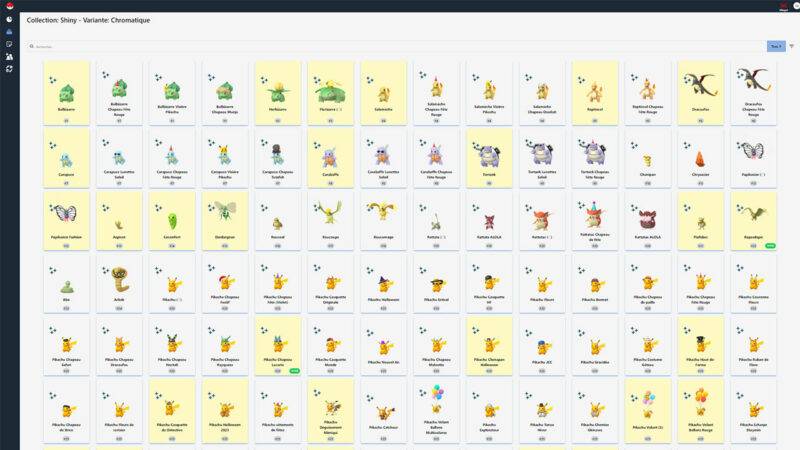
Task: Click the sparkle icon on the Arbok card
Action: pyautogui.click(x=106, y=270)
